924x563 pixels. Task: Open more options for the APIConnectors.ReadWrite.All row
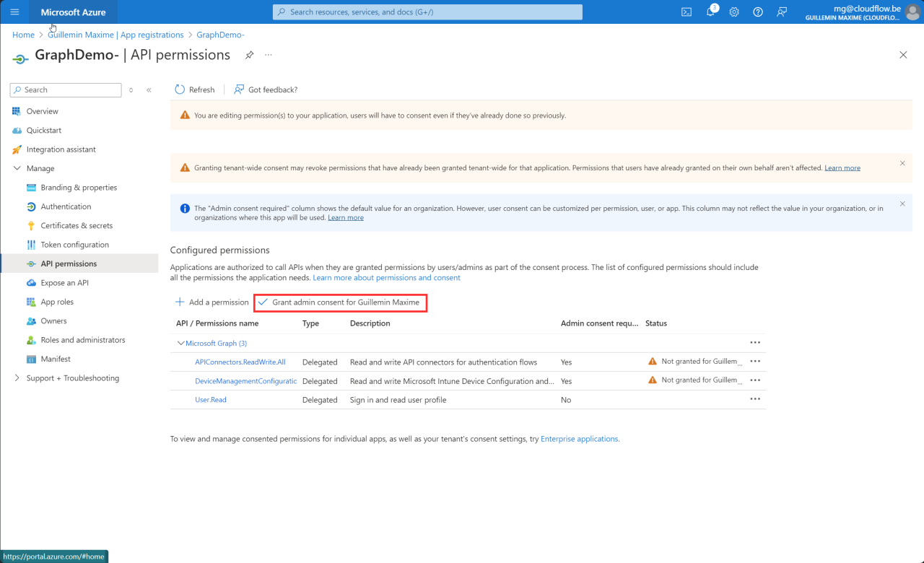755,361
